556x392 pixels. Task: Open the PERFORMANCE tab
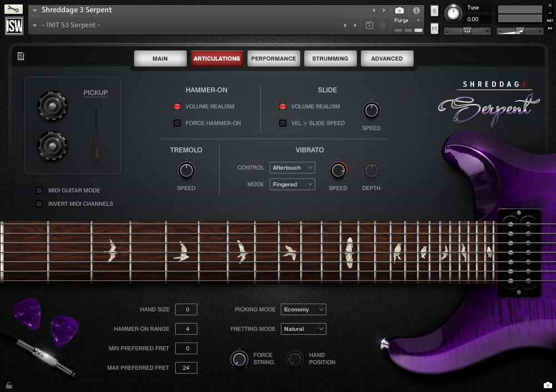(x=274, y=58)
